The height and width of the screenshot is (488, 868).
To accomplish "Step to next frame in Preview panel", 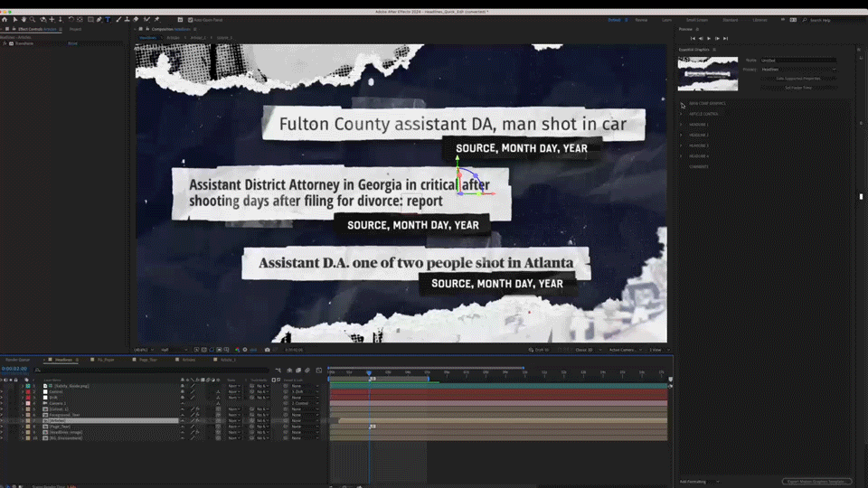I will coord(717,38).
